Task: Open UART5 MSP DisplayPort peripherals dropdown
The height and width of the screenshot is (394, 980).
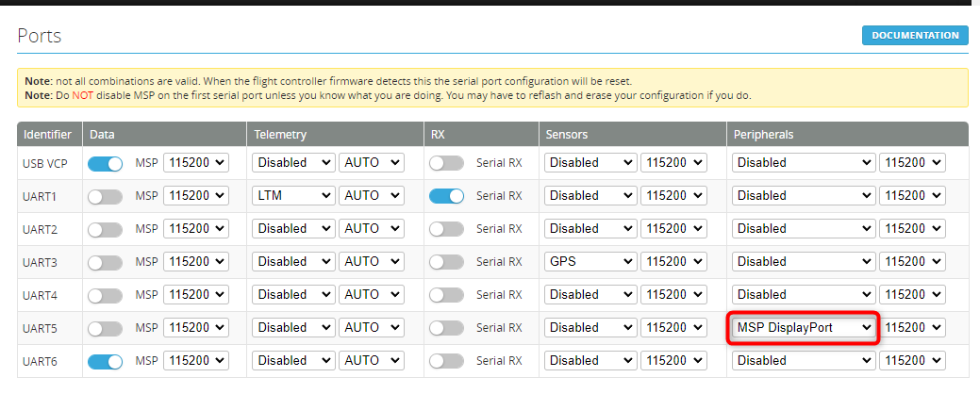Action: tap(804, 327)
